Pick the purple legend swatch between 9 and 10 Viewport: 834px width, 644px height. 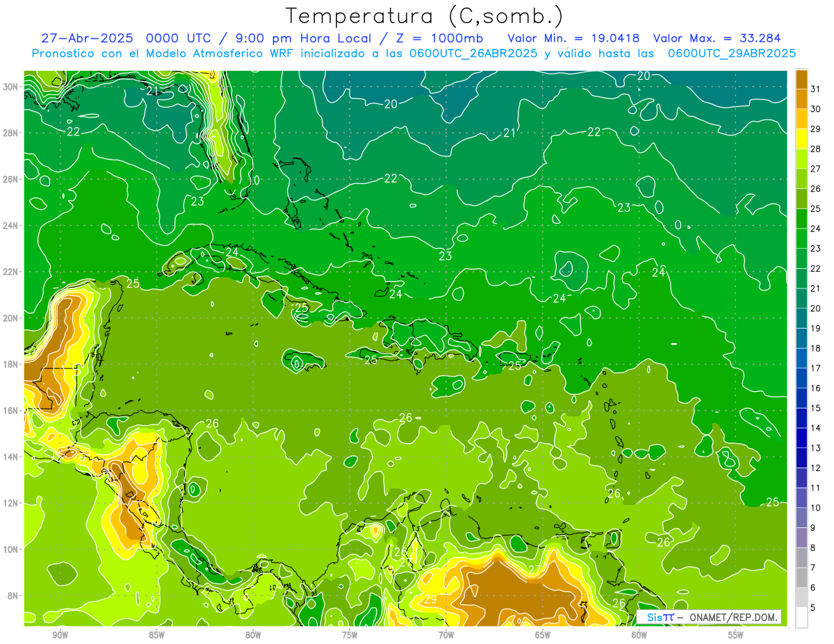click(801, 518)
